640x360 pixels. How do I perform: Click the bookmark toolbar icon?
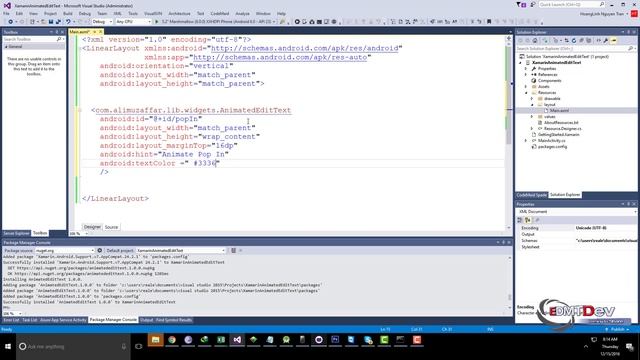489,22
